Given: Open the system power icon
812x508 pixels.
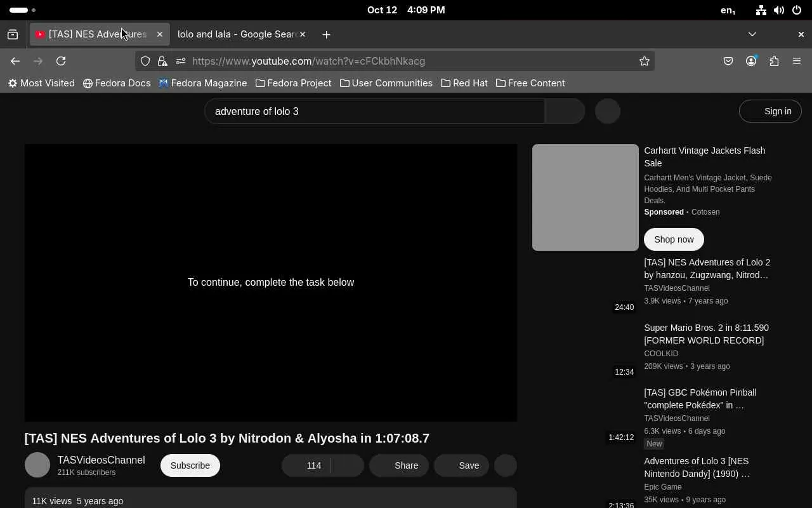Looking at the screenshot, I should pos(797,10).
